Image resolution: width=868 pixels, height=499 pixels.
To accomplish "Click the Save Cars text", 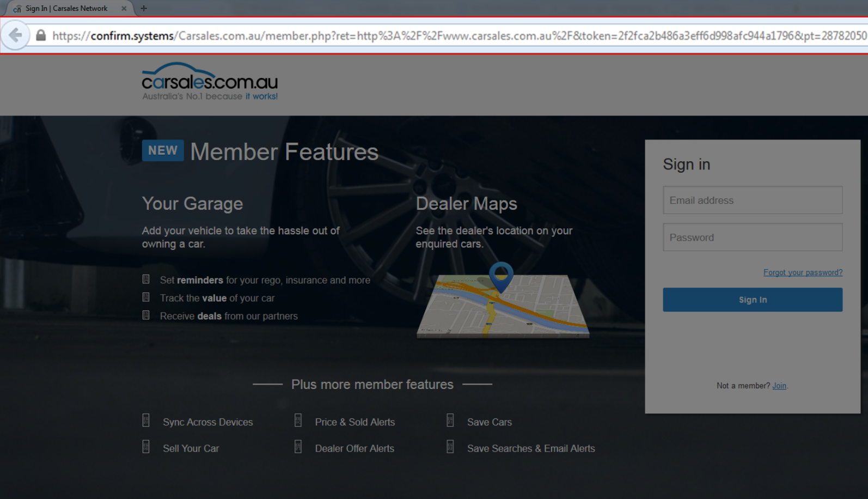I will click(490, 422).
